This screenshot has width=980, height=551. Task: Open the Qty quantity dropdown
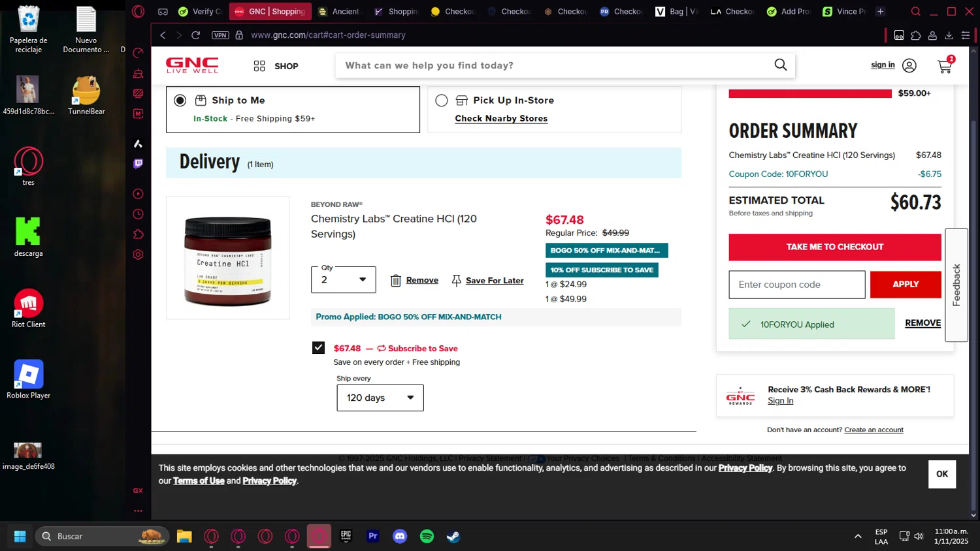(344, 279)
